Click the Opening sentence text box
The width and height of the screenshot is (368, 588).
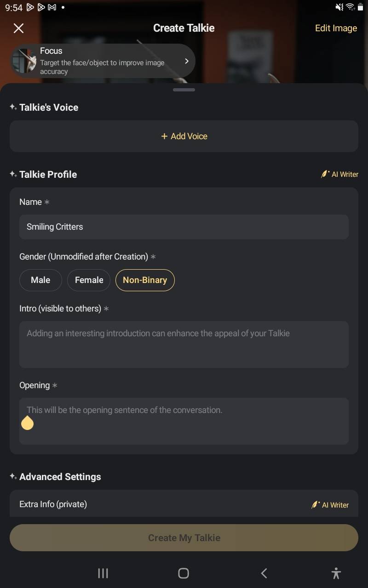[184, 421]
